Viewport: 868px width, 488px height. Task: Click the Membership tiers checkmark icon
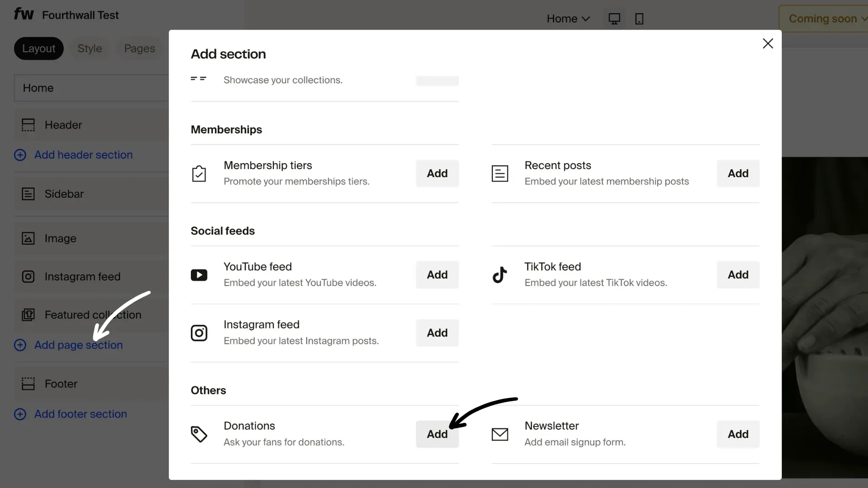click(x=199, y=174)
